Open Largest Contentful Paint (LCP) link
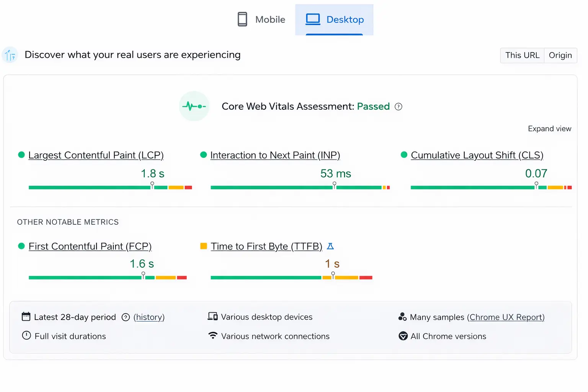Image resolution: width=588 pixels, height=392 pixels. [96, 155]
